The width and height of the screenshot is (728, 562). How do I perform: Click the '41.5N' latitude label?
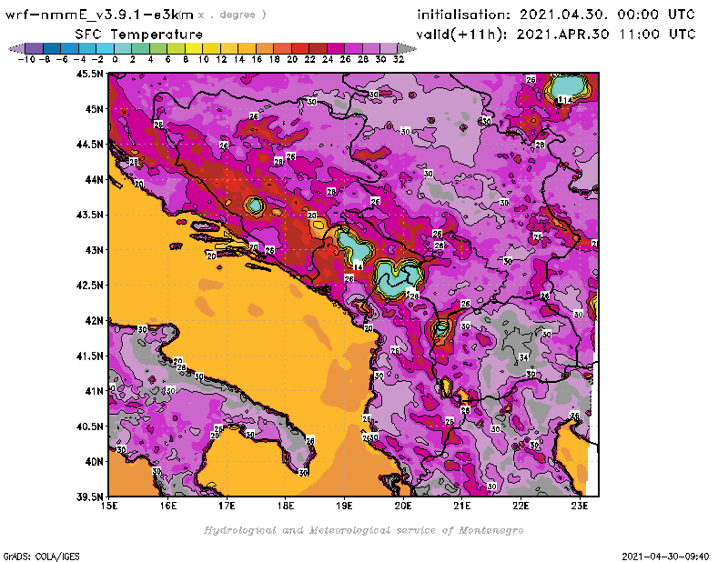click(89, 356)
